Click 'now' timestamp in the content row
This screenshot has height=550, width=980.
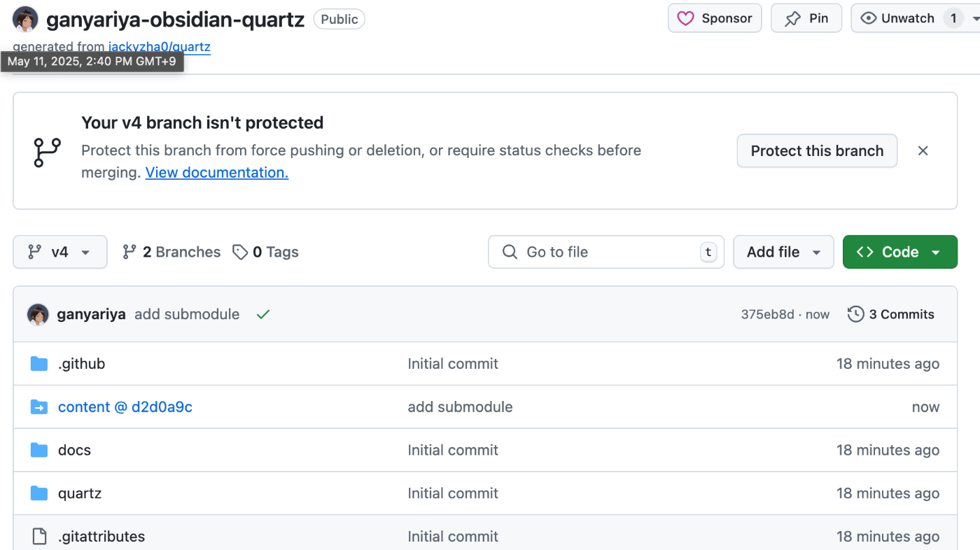925,407
